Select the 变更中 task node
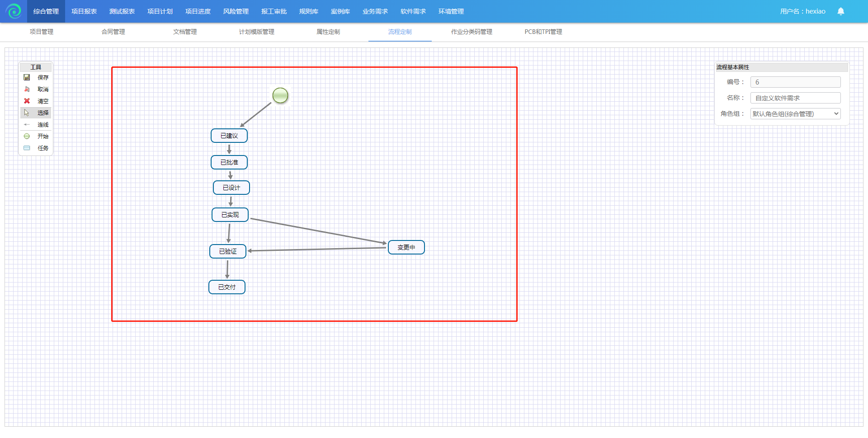This screenshot has width=868, height=438. pos(406,247)
